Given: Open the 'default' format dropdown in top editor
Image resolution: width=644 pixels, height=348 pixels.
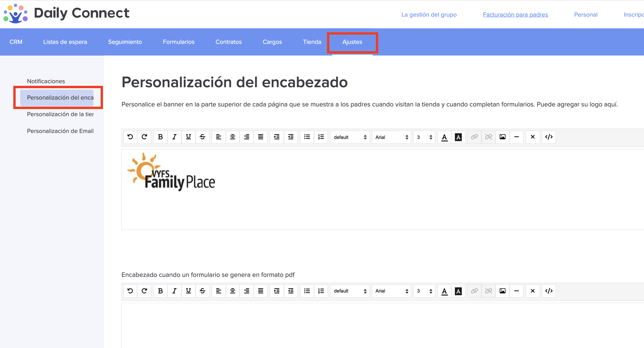Looking at the screenshot, I should coord(350,137).
